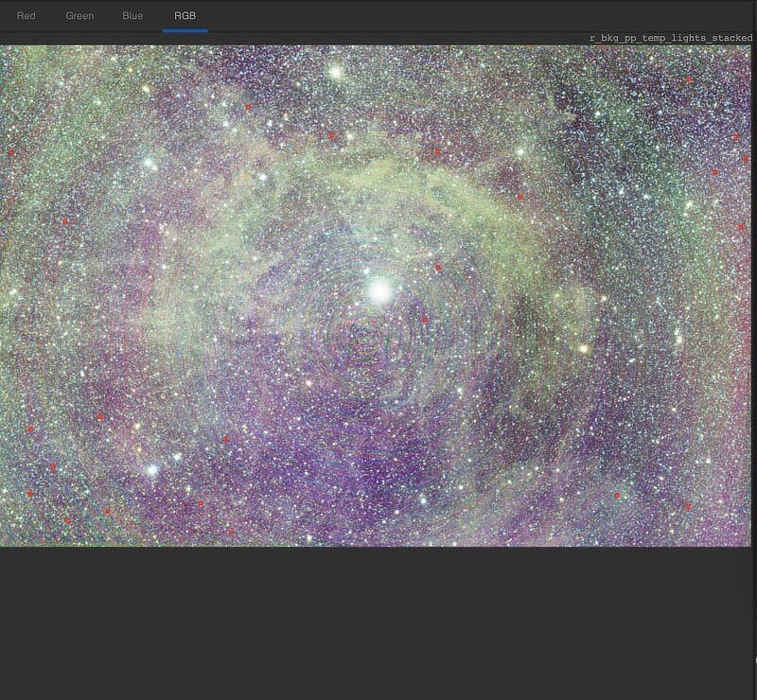Click the r_bkg_pp_temp_lights_stacked filename label
The height and width of the screenshot is (700, 757).
[670, 38]
